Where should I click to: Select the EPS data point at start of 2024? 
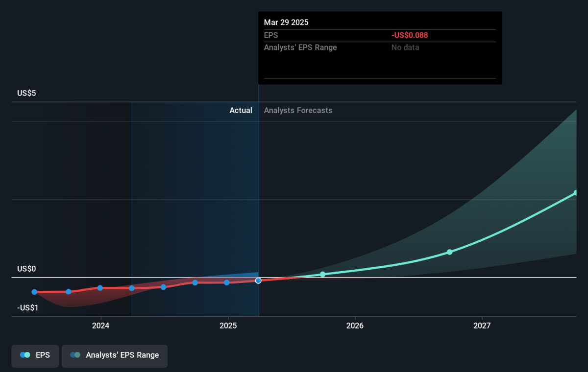click(x=100, y=288)
